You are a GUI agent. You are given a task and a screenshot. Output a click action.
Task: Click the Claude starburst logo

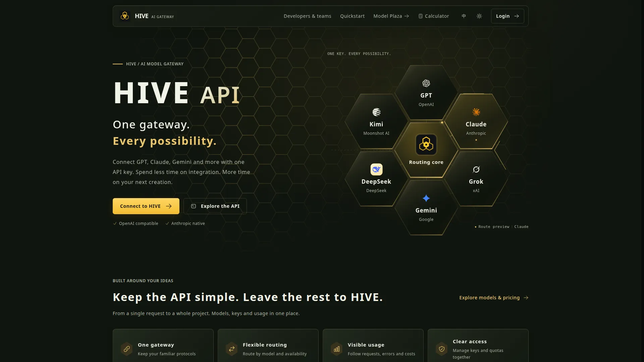(x=476, y=112)
